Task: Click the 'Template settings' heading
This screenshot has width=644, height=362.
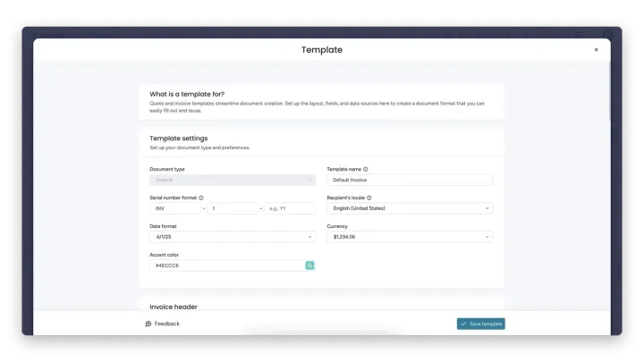Action: (179, 139)
